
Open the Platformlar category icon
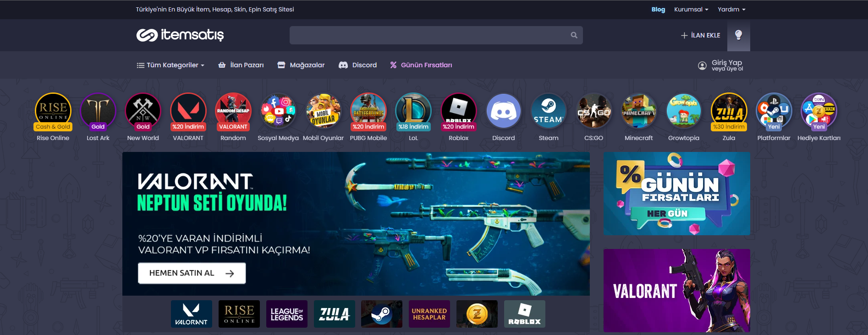(774, 111)
